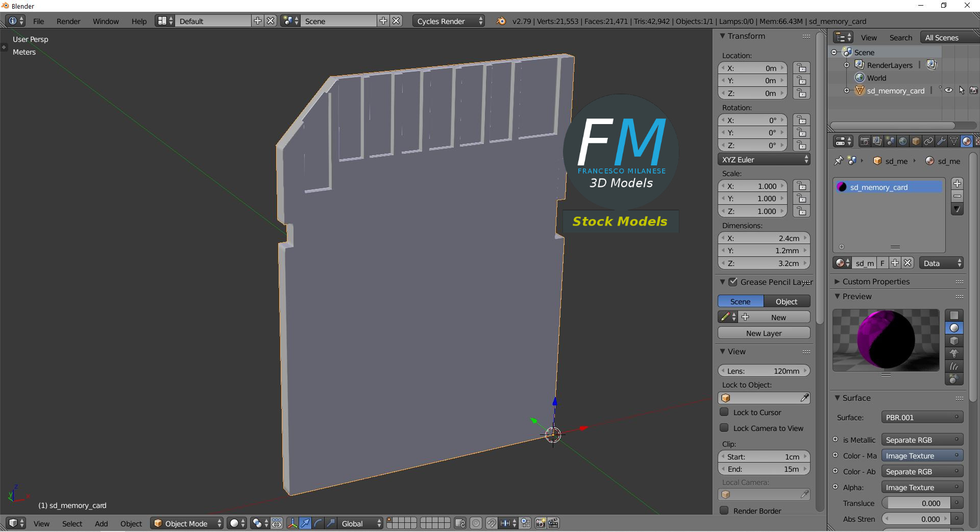Image resolution: width=980 pixels, height=532 pixels.
Task: Enable Lock to Cursor checkbox
Action: click(724, 412)
